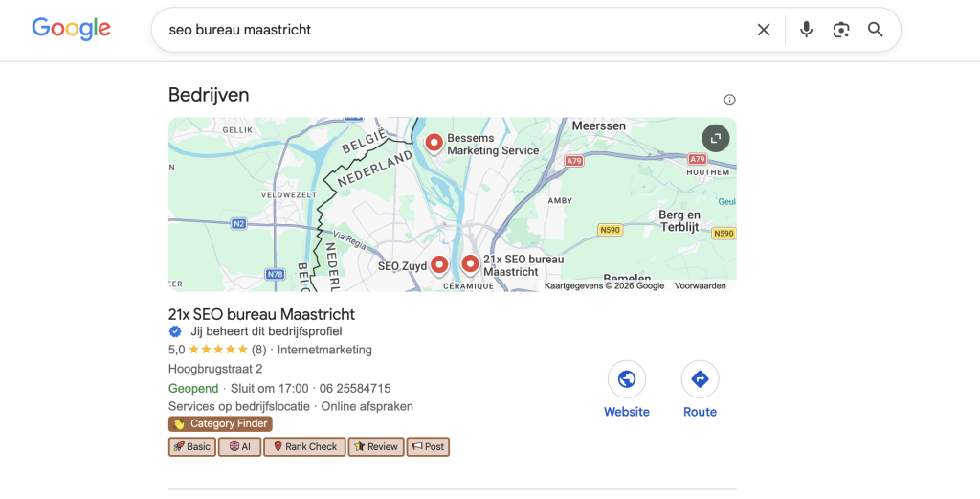Image resolution: width=980 pixels, height=499 pixels.
Task: Click the Meerssen label on the map
Action: click(599, 125)
